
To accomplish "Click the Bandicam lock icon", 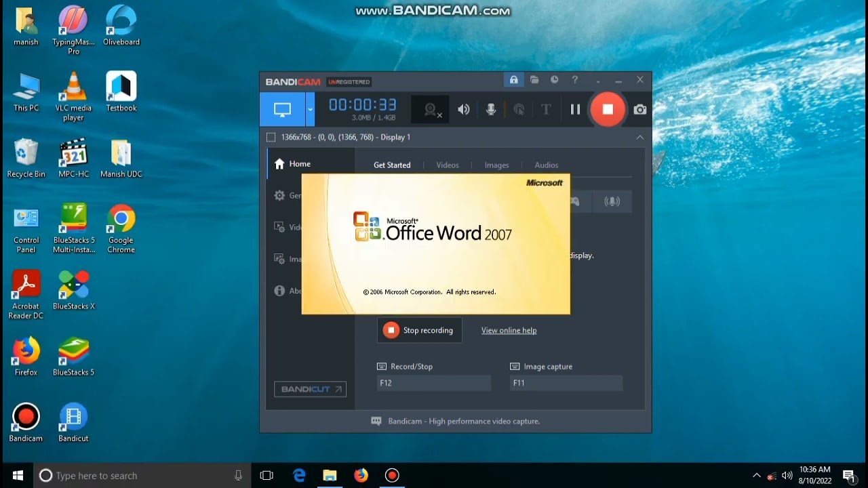I will (x=513, y=80).
